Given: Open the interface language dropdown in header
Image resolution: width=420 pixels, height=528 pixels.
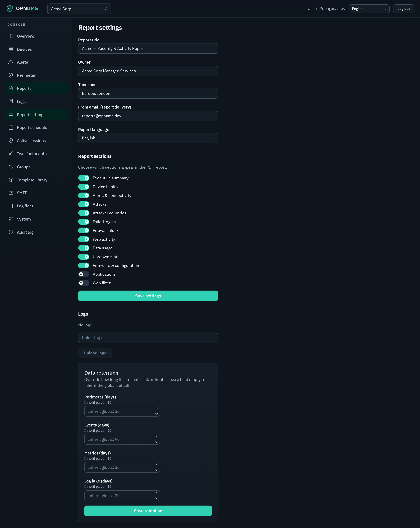Looking at the screenshot, I should pyautogui.click(x=369, y=9).
